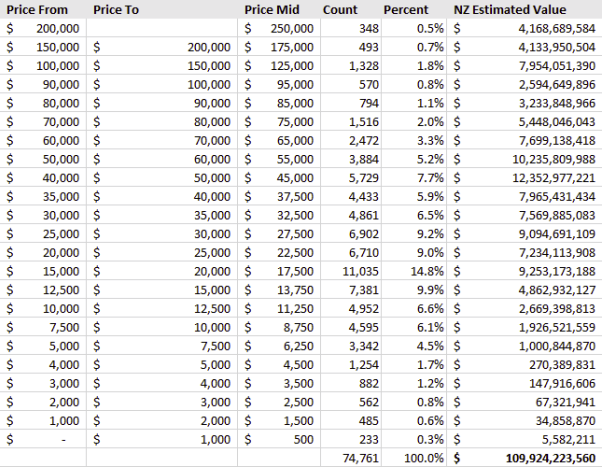Click the count cell showing 5,729

click(351, 178)
